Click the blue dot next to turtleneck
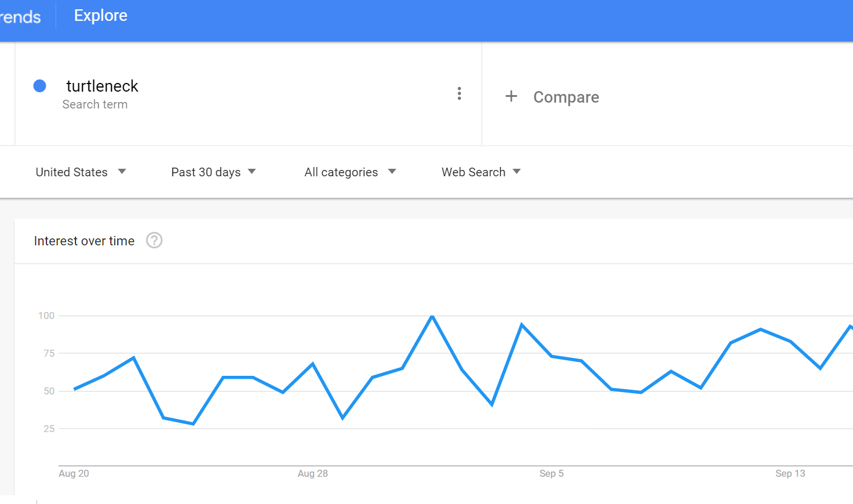Screen dimensions: 853x504 pyautogui.click(x=40, y=86)
